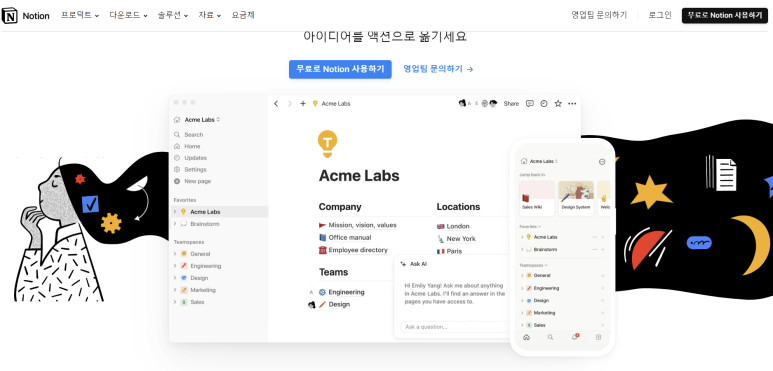Click the Notion logo icon

[x=10, y=15]
